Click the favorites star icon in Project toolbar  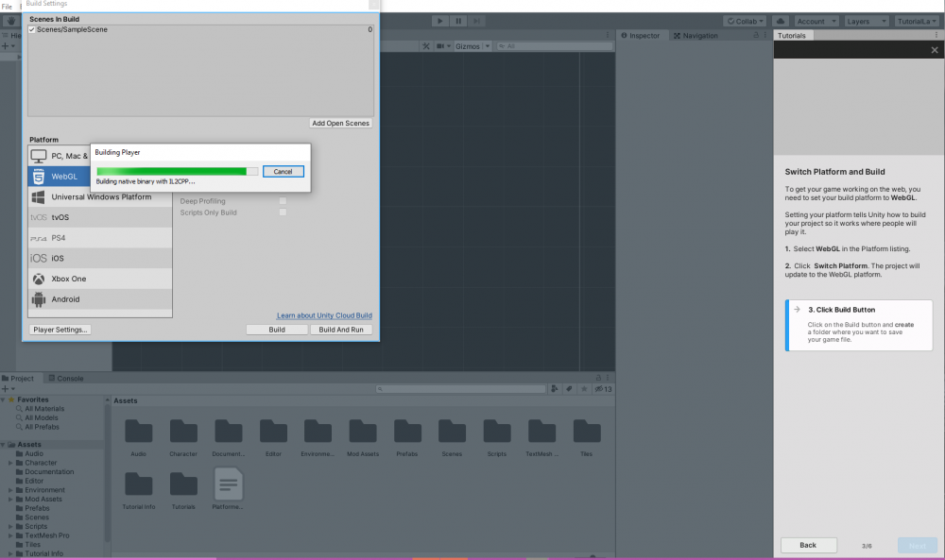(584, 389)
